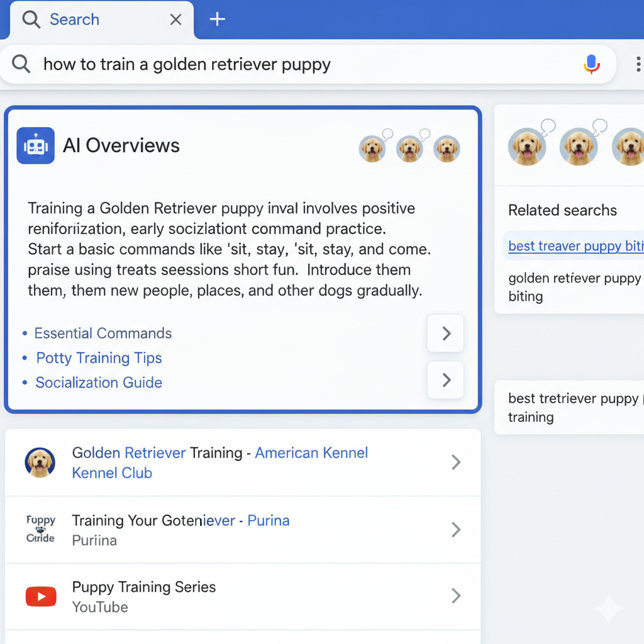Click the AI Overviews robot icon
Viewport: 644px width, 644px height.
(36, 145)
